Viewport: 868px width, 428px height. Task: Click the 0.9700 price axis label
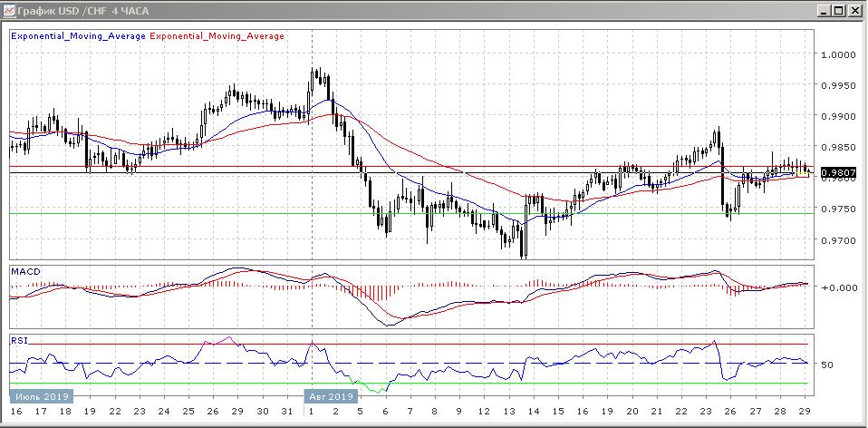tap(838, 240)
